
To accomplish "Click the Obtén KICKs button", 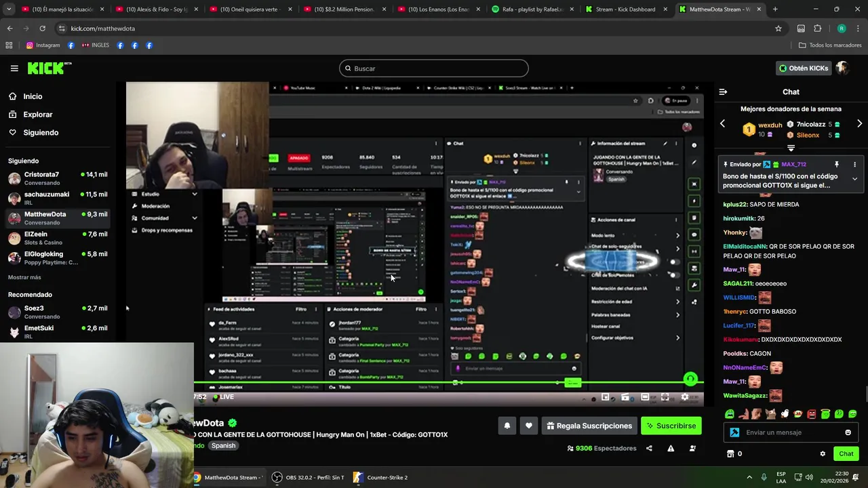I will pyautogui.click(x=804, y=68).
